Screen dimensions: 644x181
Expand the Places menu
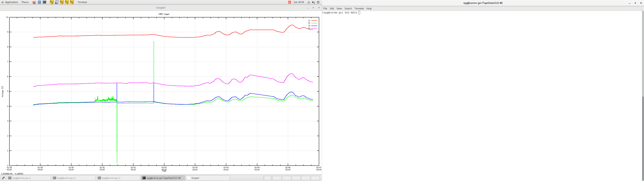25,2
